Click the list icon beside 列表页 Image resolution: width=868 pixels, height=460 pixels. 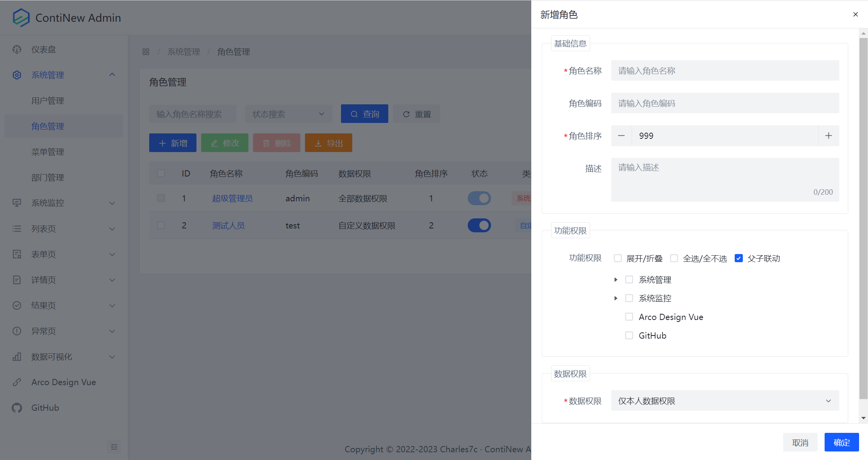[17, 228]
